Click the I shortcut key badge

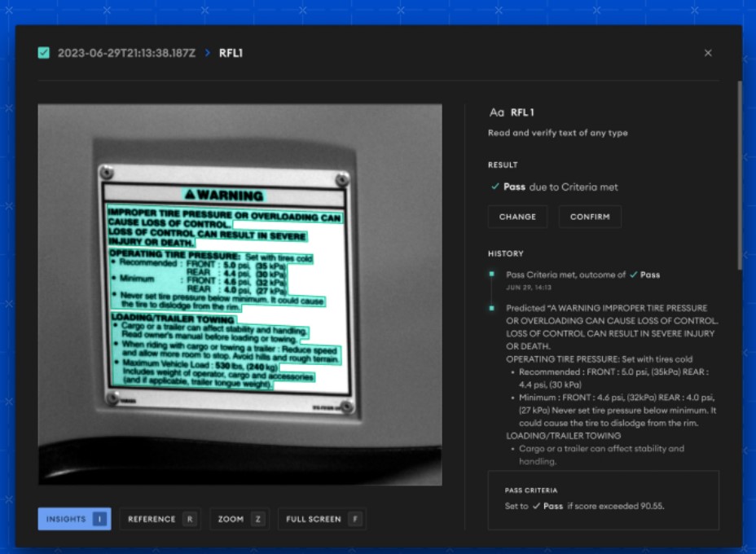click(x=99, y=519)
